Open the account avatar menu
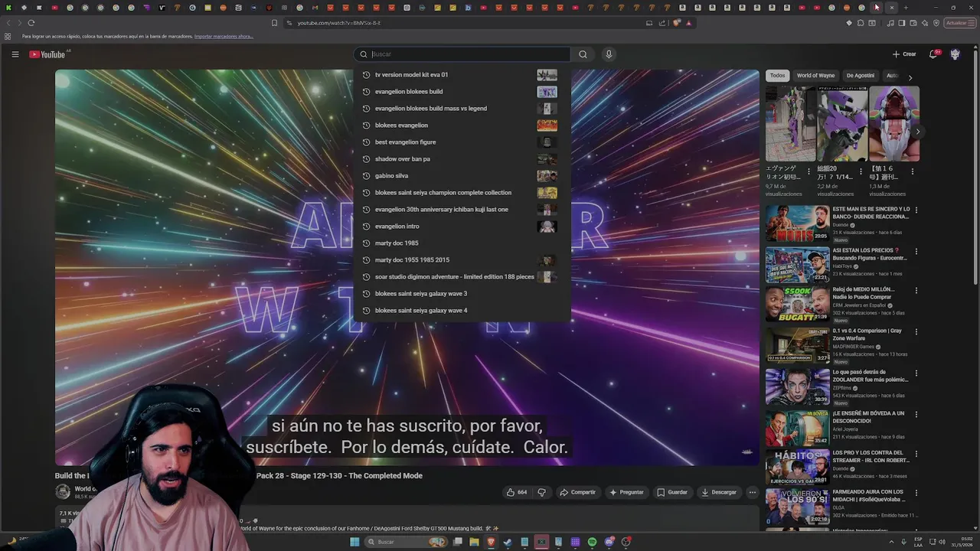 955,54
